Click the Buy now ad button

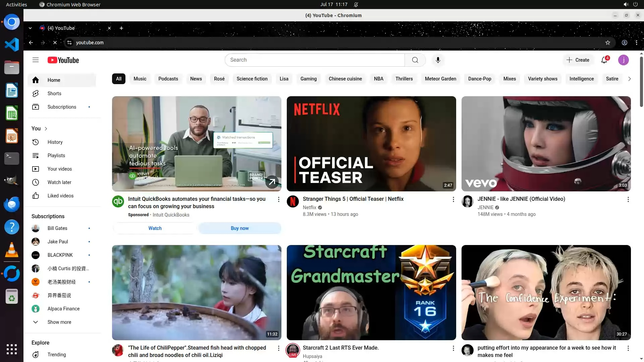pos(239,228)
